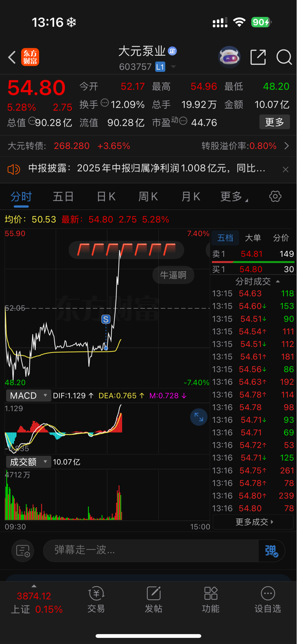
Task: Tap the 牛逼啊 danmaku bubble
Action: (173, 275)
